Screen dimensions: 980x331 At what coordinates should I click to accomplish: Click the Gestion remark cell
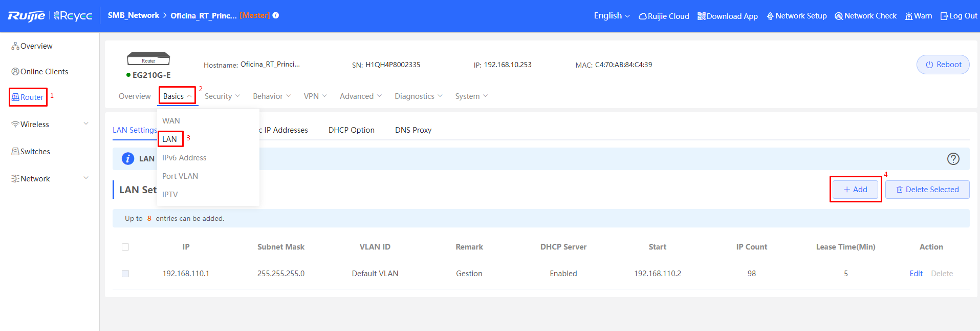click(469, 274)
